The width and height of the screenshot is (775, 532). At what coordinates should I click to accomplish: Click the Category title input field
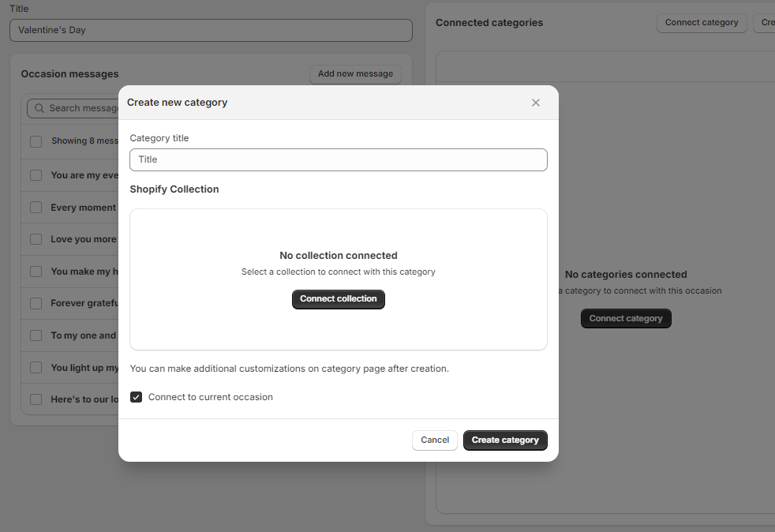338,159
